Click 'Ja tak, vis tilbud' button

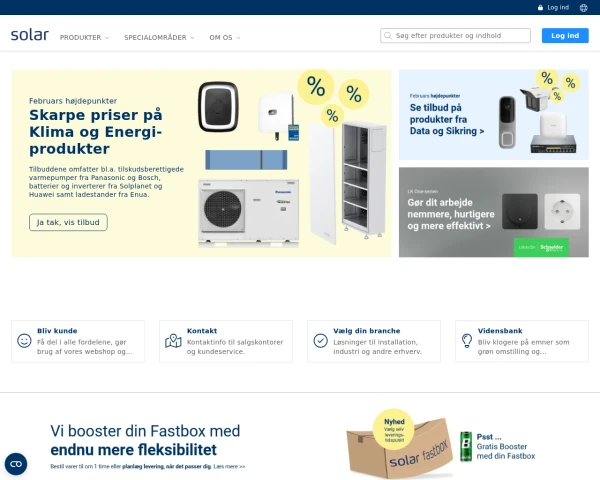(68, 222)
